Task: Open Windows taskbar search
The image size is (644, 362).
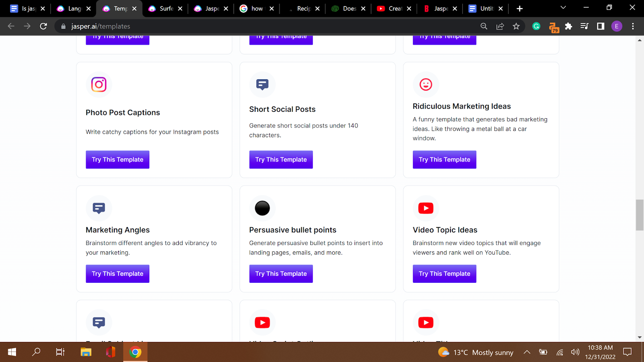Action: (x=36, y=352)
